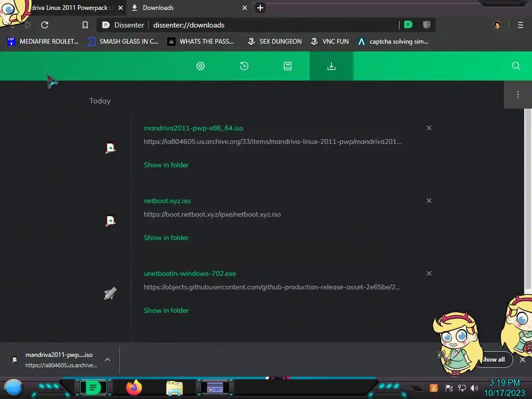The width and height of the screenshot is (532, 399).
Task: Open the MEDIAFIRE ROULET... bookmark
Action: point(43,42)
